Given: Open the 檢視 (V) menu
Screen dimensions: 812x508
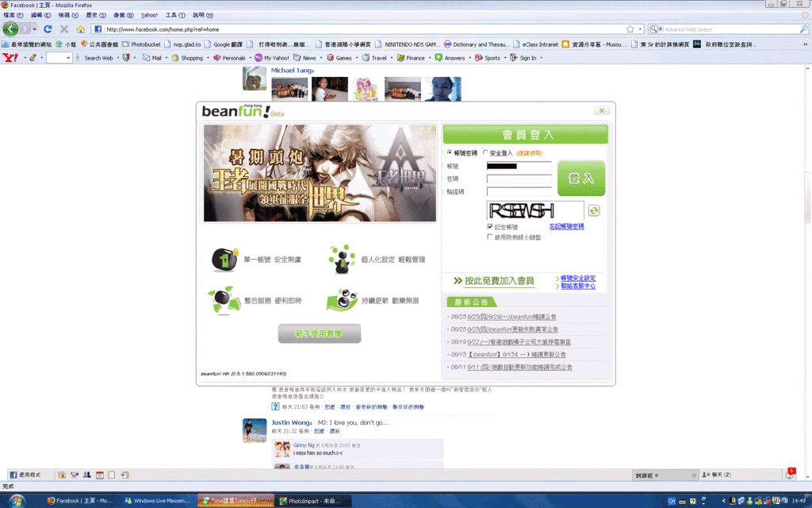Looking at the screenshot, I should point(68,15).
